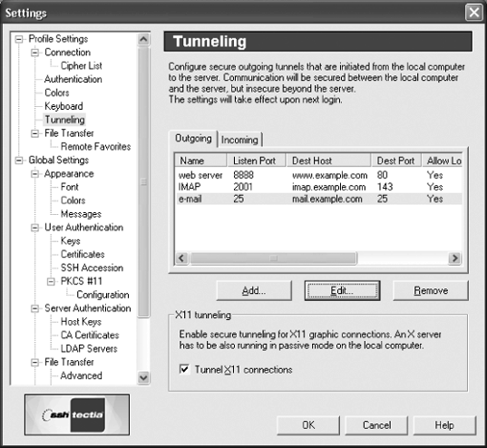Select the web server tunnel row
Viewport: 487px width, 448px height.
click(318, 175)
